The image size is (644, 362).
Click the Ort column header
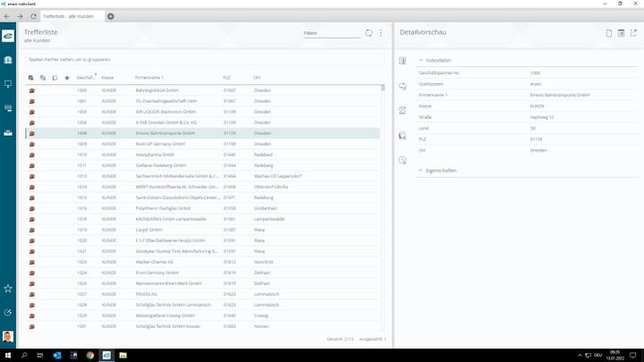[257, 78]
